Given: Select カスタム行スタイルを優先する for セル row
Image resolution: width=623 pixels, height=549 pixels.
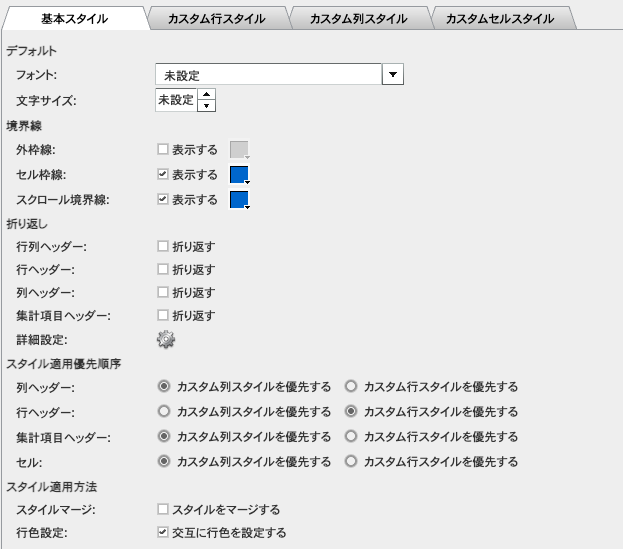Looking at the screenshot, I should (x=351, y=461).
